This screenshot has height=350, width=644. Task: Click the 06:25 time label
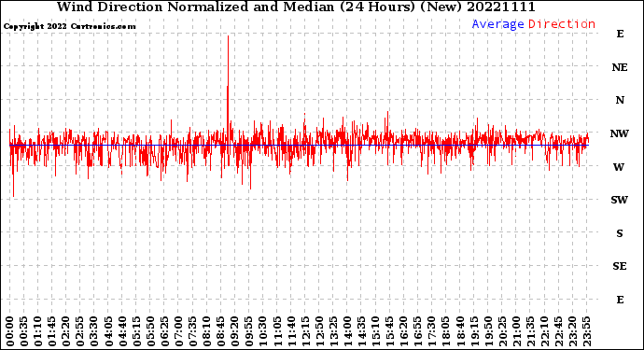[x=164, y=331]
